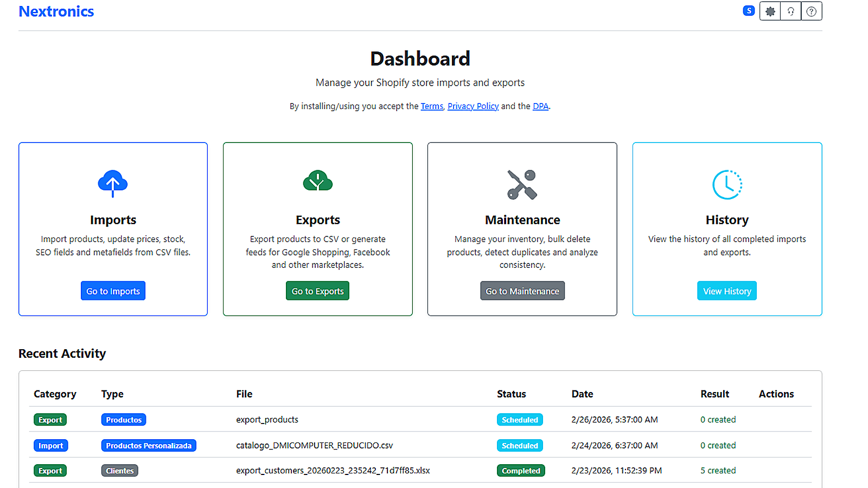Open settings via the gear icon
The image size is (868, 488).
coord(770,11)
